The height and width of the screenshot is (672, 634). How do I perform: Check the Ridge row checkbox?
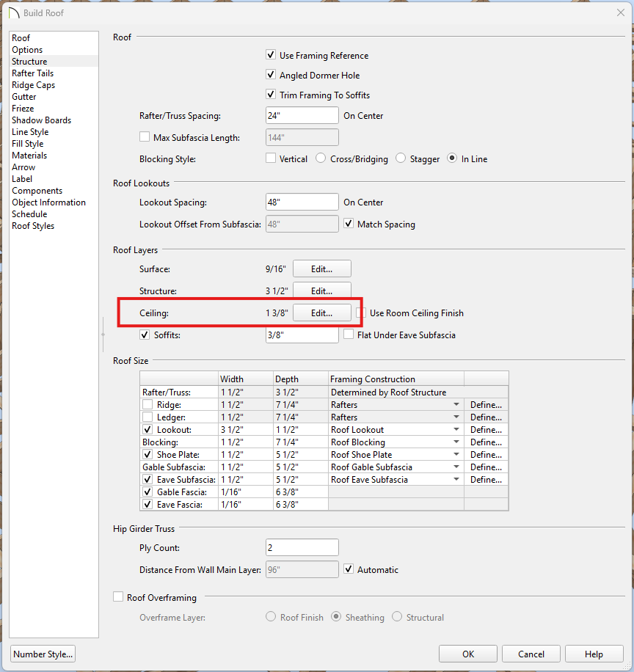pos(147,404)
